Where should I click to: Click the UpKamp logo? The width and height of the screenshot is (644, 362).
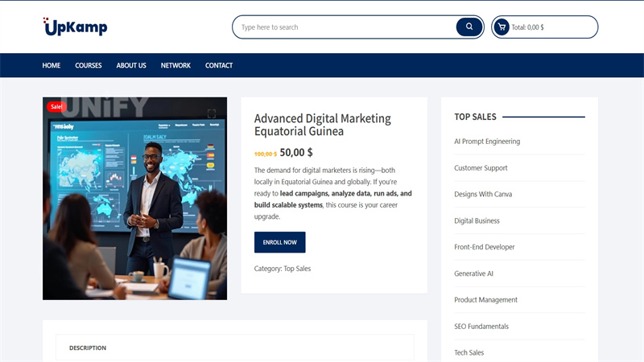point(75,27)
